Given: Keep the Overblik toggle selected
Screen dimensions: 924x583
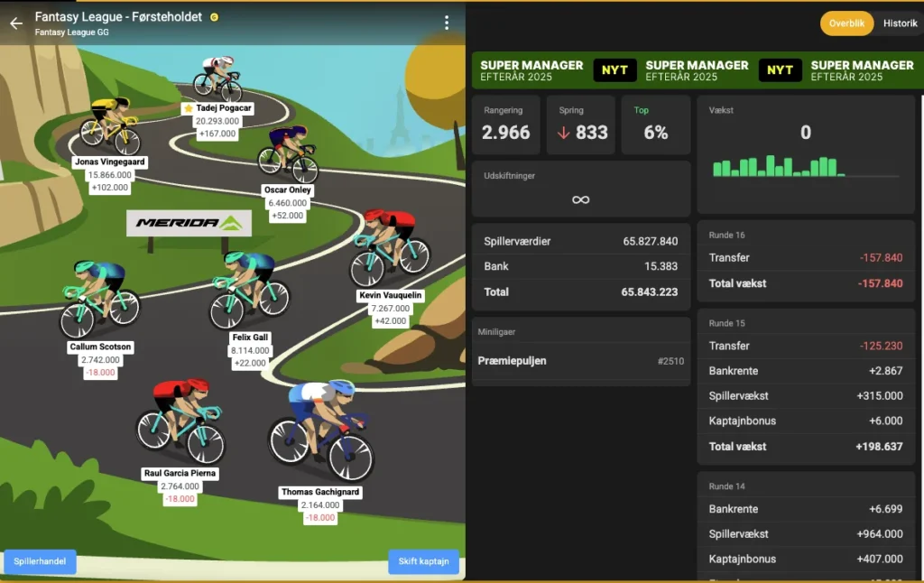Looking at the screenshot, I should point(846,23).
